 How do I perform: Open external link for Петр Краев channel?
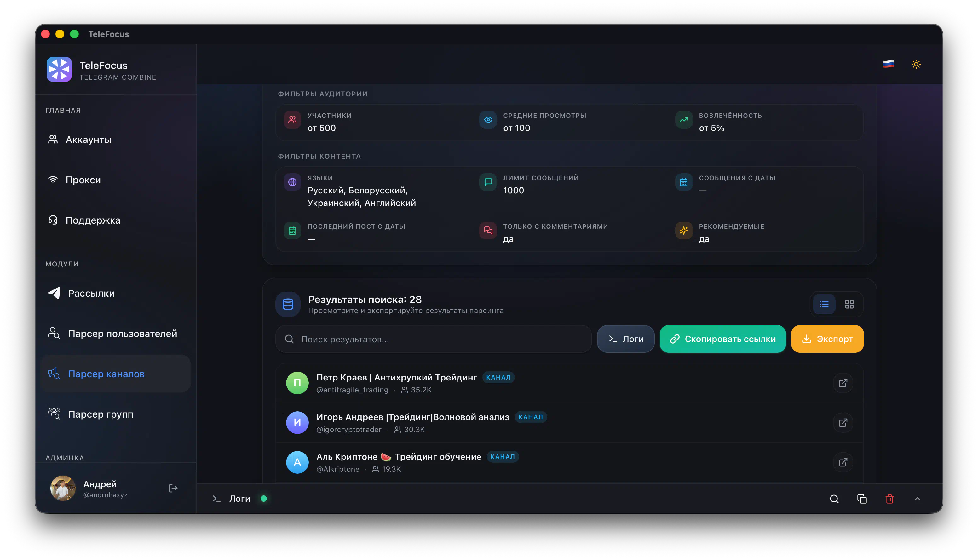click(x=843, y=383)
